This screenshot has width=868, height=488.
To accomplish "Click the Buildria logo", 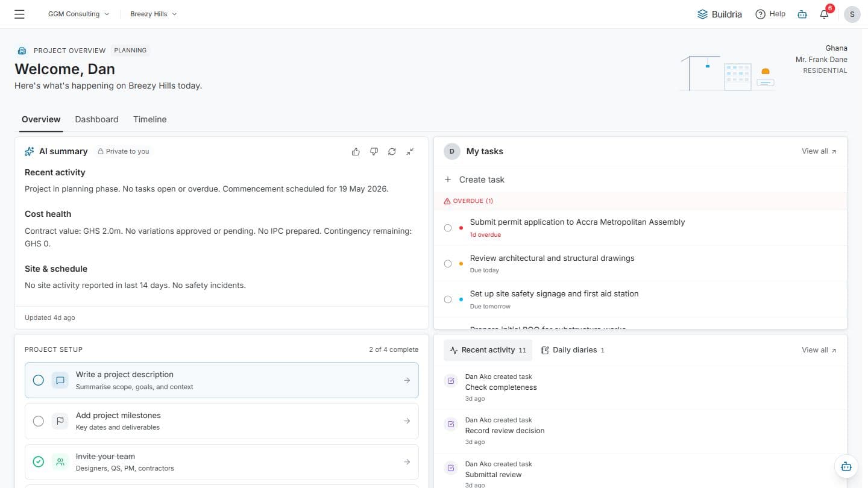I will pyautogui.click(x=719, y=14).
